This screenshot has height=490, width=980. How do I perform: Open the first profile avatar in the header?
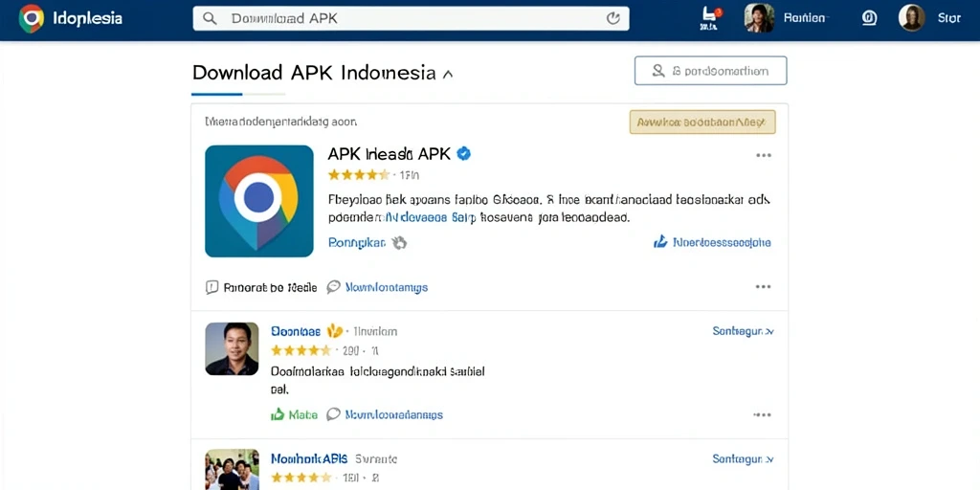click(x=759, y=18)
